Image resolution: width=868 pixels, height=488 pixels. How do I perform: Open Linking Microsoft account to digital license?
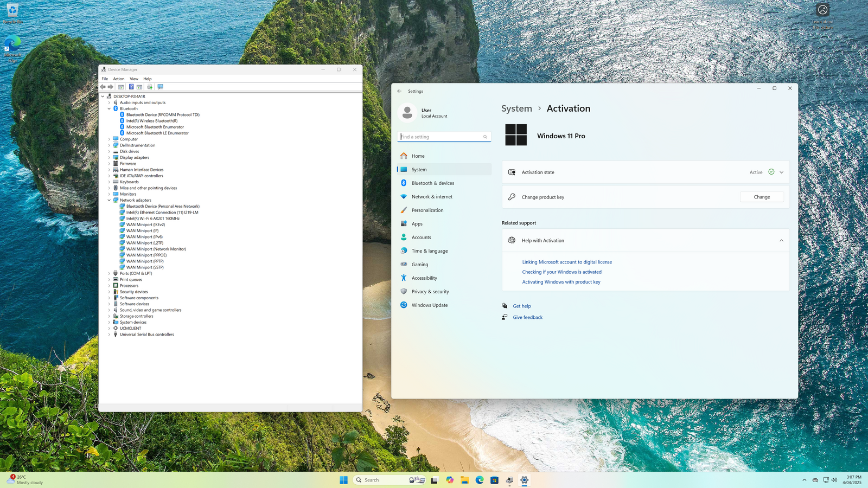567,262
